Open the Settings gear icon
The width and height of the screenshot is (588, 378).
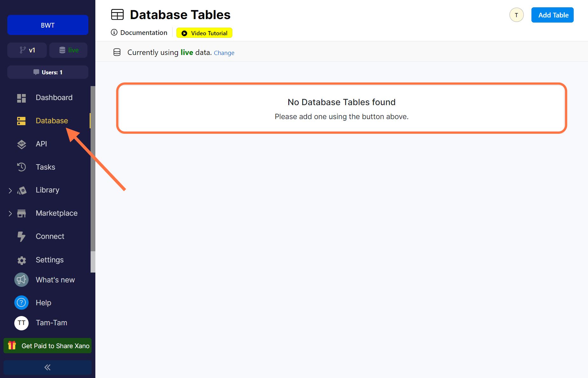coord(21,260)
